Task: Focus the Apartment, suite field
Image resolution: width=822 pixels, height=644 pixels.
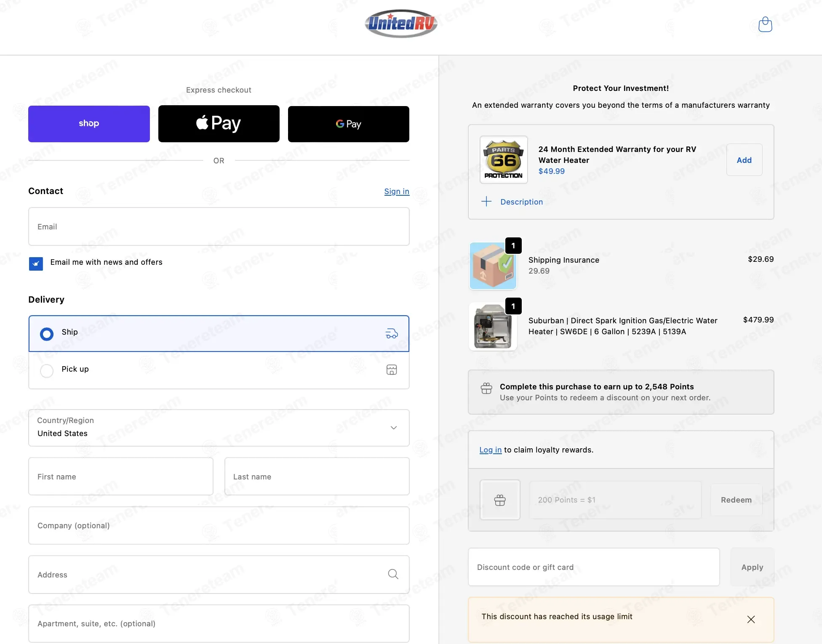Action: [219, 623]
